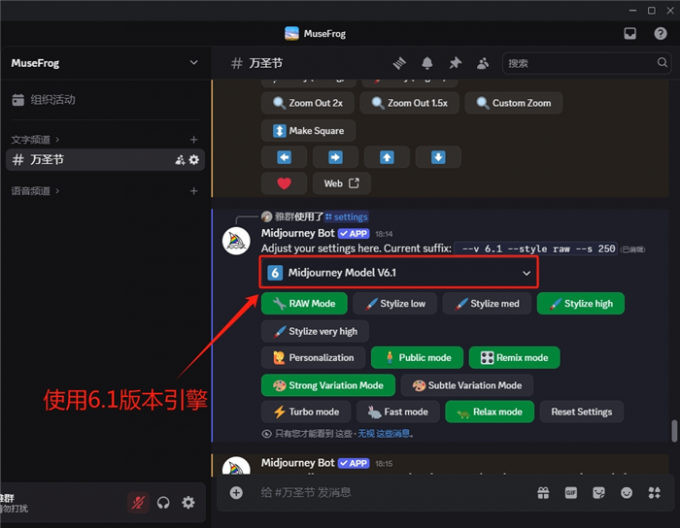The height and width of the screenshot is (528, 680).
Task: Click the chat vertical scrollbar
Action: pyautogui.click(x=674, y=431)
